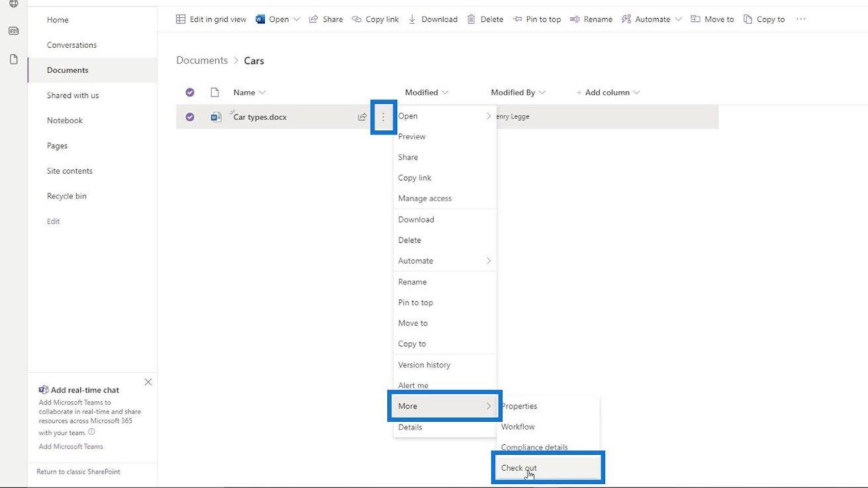Click Add Microsoft Teams link
868x488 pixels.
(x=71, y=446)
